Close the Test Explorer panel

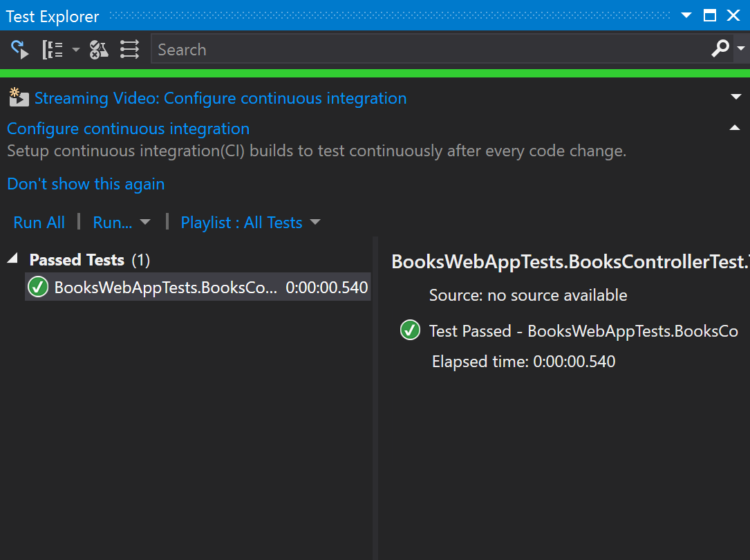(x=733, y=15)
